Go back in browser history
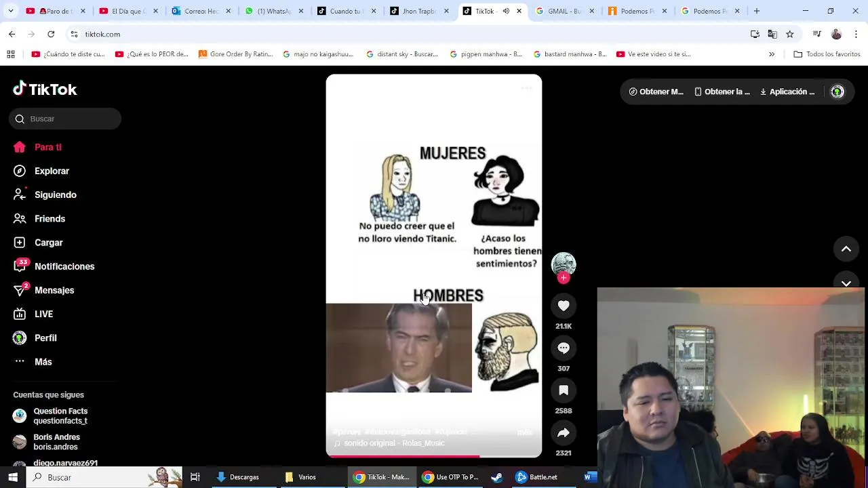This screenshot has height=488, width=868. [x=12, y=34]
